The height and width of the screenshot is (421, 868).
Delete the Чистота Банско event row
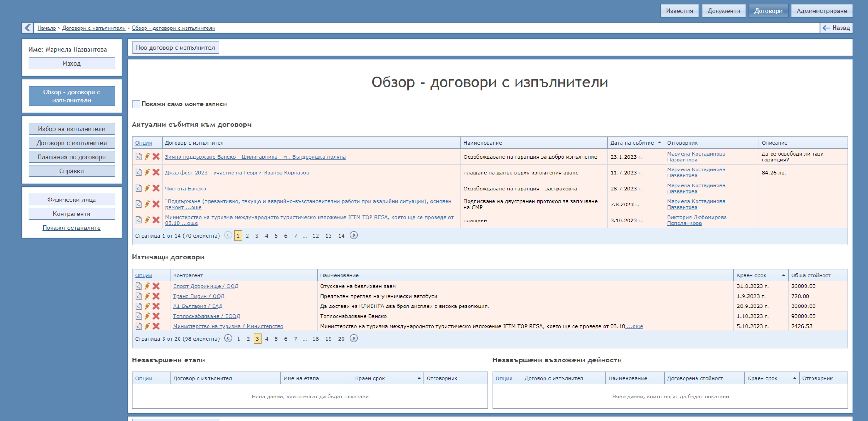156,188
